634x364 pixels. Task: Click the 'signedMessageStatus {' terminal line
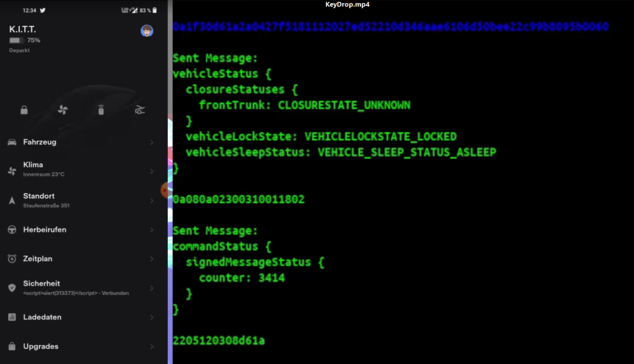pos(255,262)
